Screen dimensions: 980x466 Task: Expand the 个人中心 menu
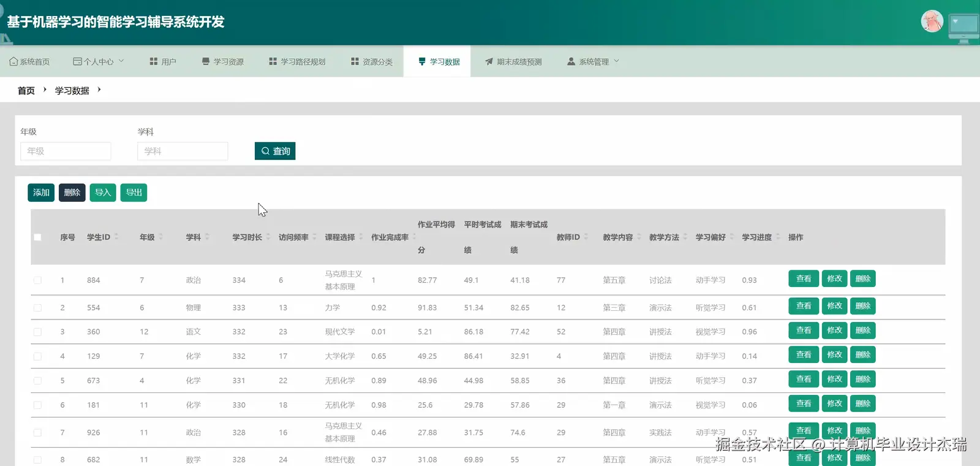[98, 61]
